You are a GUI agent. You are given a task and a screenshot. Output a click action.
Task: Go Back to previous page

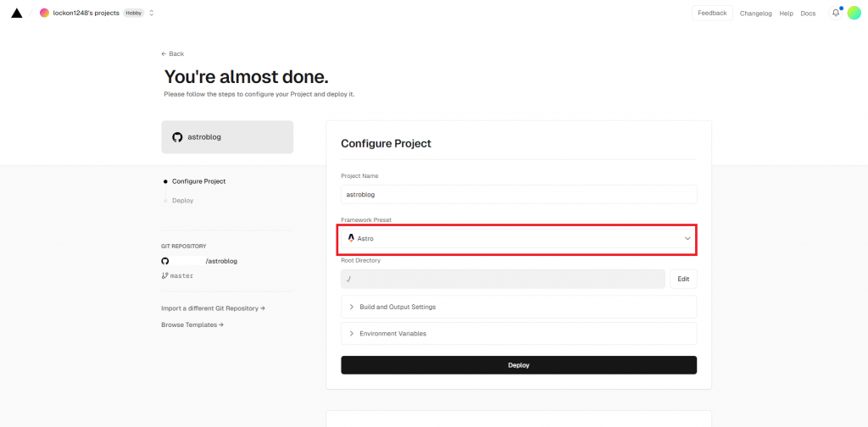(x=173, y=53)
